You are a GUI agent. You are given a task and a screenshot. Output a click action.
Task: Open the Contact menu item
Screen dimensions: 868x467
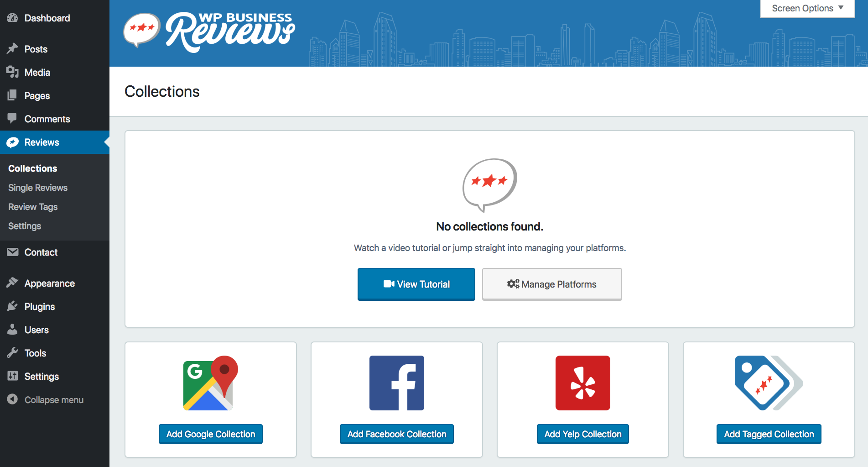(55, 252)
